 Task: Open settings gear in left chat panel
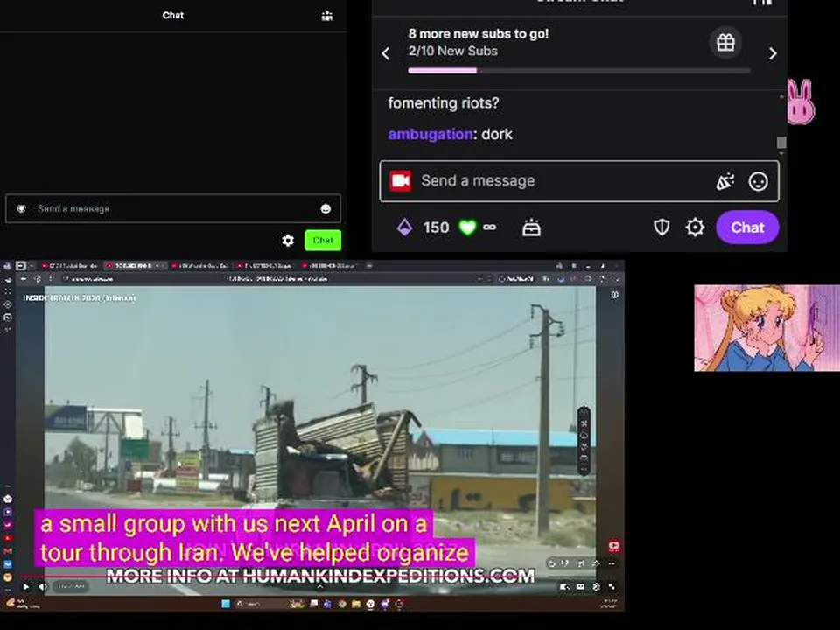288,240
